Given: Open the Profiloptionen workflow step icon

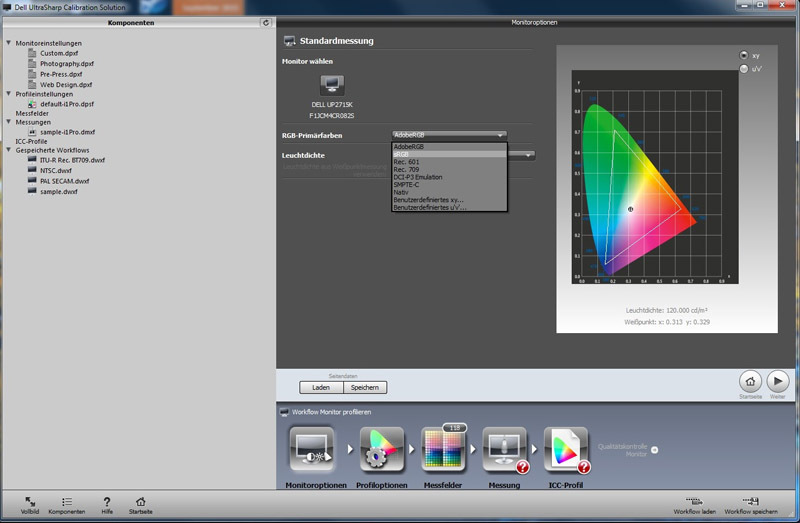Looking at the screenshot, I should (x=382, y=449).
